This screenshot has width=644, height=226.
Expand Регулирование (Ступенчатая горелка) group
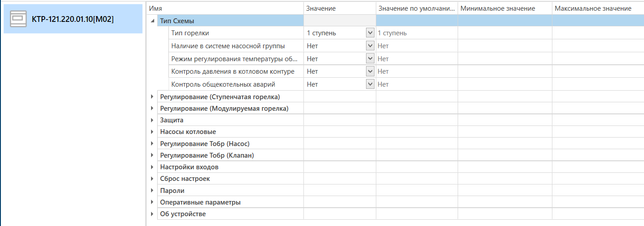pos(152,97)
